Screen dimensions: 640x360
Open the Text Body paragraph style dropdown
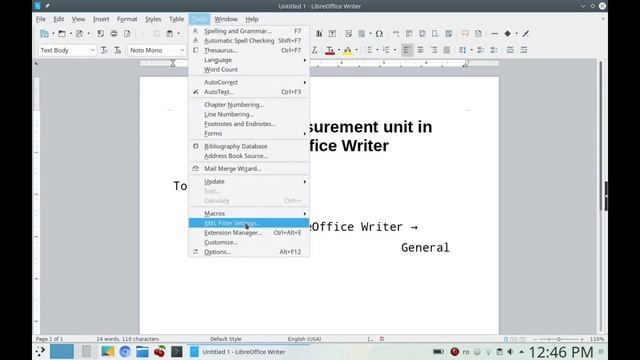(92, 50)
